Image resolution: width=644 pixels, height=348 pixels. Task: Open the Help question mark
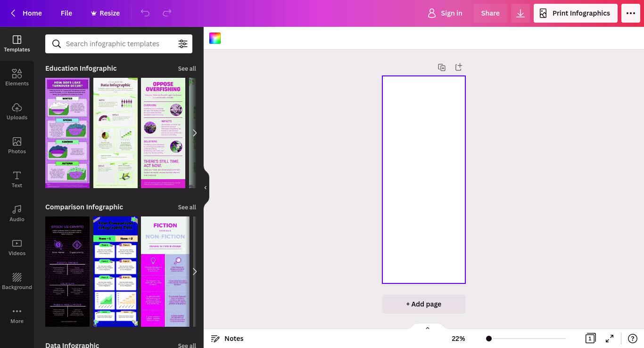[632, 339]
